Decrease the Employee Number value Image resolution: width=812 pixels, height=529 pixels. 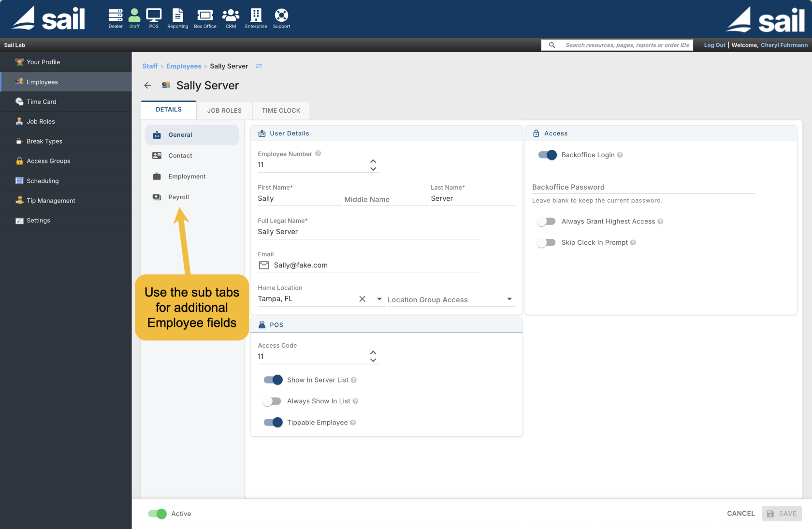[x=373, y=169]
